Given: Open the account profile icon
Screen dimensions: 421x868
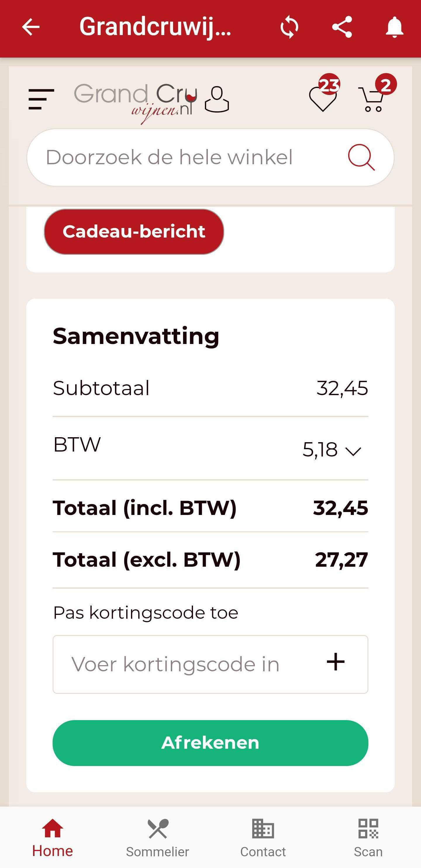Looking at the screenshot, I should pyautogui.click(x=217, y=99).
